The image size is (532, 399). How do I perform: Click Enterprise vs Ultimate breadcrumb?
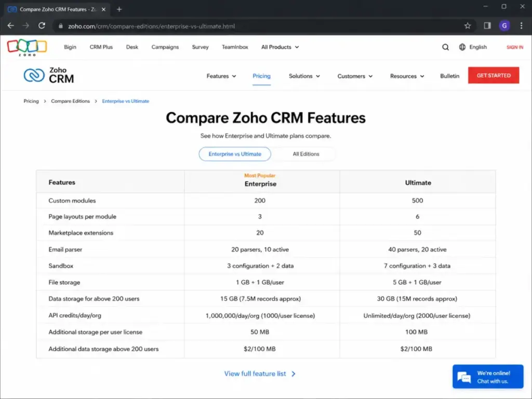(126, 101)
